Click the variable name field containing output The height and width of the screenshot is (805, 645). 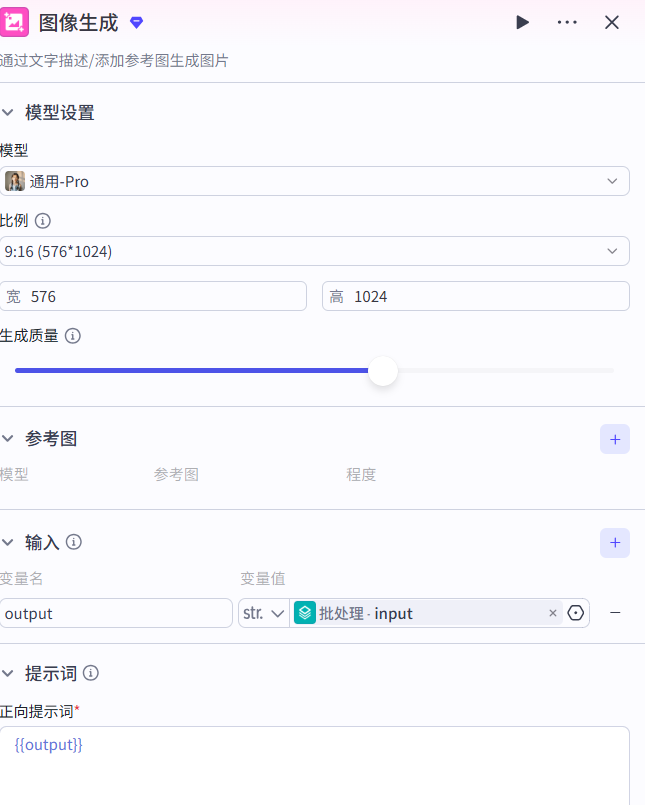[116, 613]
